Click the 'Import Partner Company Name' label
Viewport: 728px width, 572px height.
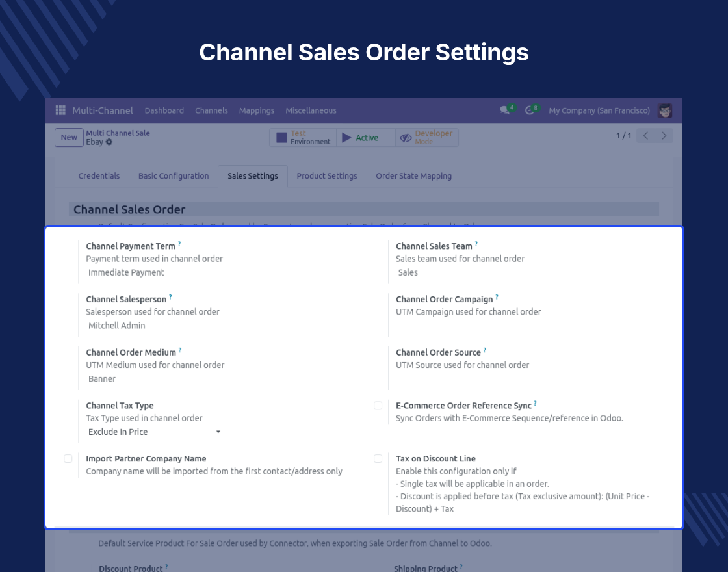[x=146, y=459]
